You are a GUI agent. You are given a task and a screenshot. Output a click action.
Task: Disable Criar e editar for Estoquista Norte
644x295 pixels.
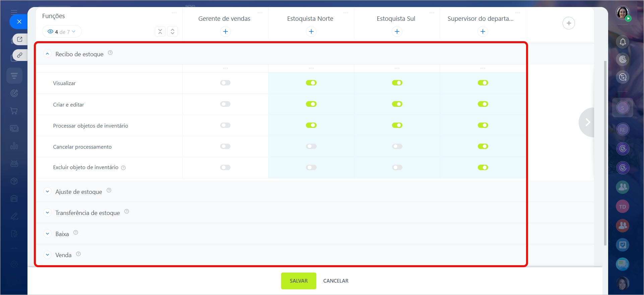point(311,104)
